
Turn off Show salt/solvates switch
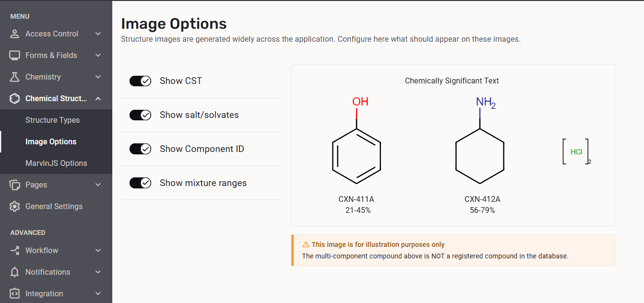pyautogui.click(x=140, y=115)
